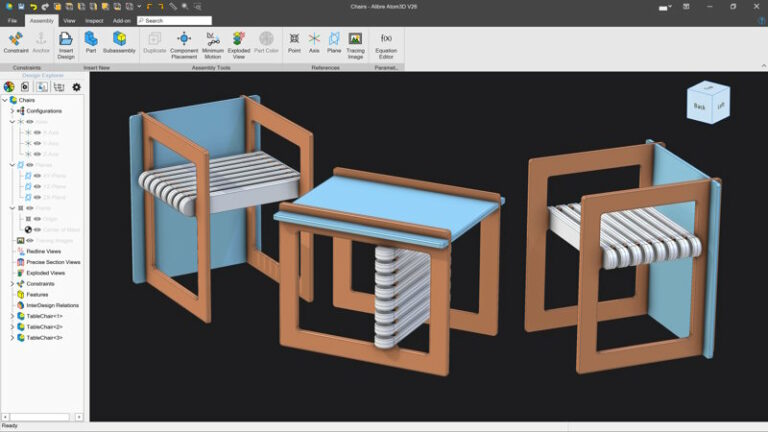Open the Inspect ribbon tab
Image resolution: width=768 pixels, height=432 pixels.
pos(94,21)
